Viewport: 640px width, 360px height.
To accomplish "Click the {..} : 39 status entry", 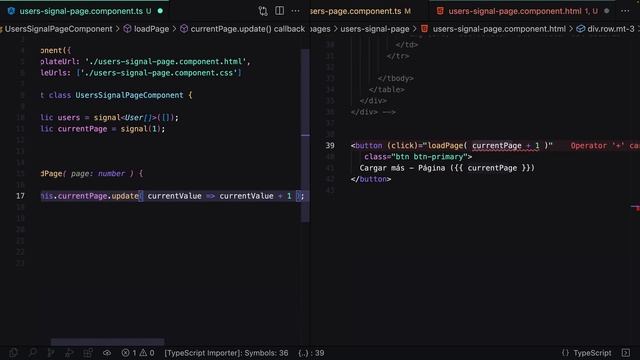I will click(x=311, y=353).
